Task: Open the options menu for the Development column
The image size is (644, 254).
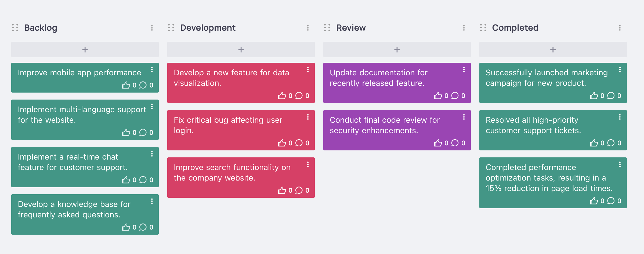Action: [308, 27]
